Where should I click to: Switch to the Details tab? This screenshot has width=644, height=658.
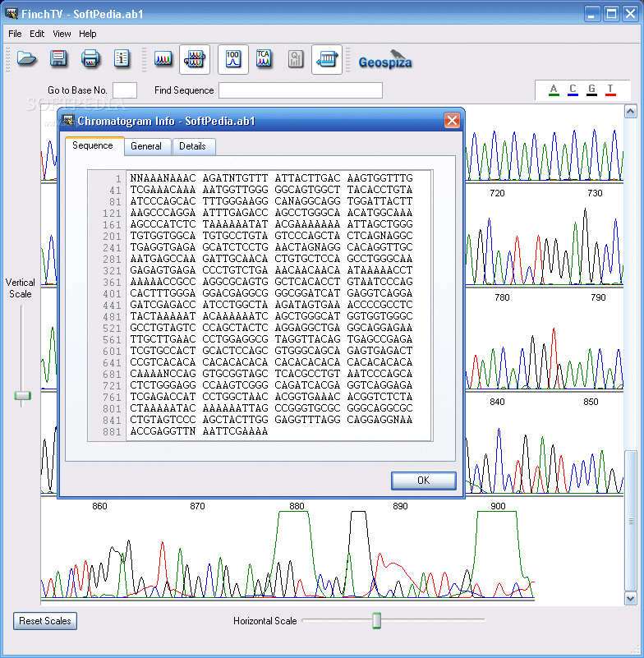pyautogui.click(x=192, y=146)
